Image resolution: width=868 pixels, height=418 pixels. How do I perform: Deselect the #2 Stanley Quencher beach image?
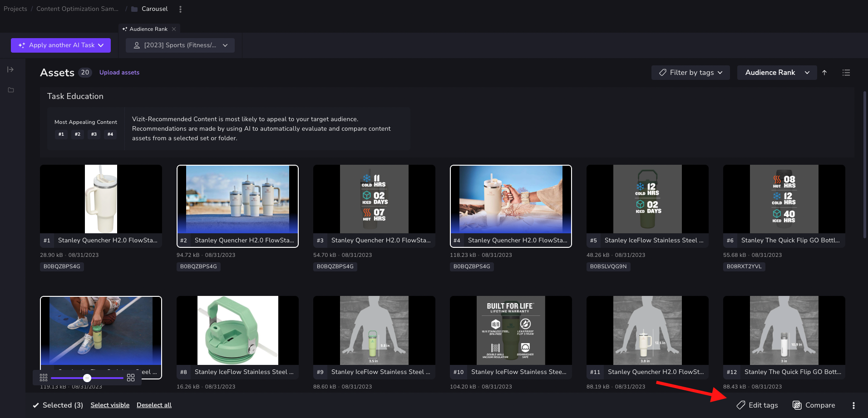[x=237, y=199]
